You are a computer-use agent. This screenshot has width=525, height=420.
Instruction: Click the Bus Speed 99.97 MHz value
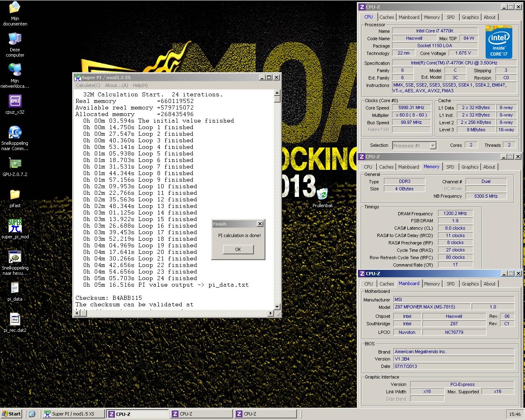point(411,122)
